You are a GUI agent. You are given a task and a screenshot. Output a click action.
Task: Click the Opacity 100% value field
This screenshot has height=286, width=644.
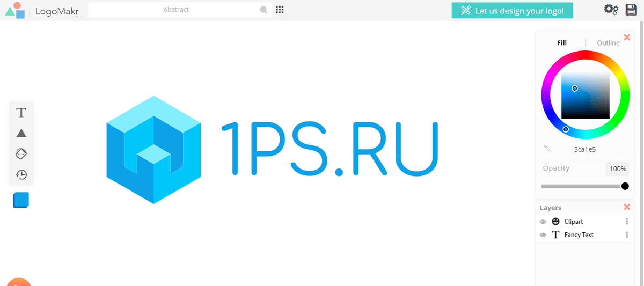618,169
